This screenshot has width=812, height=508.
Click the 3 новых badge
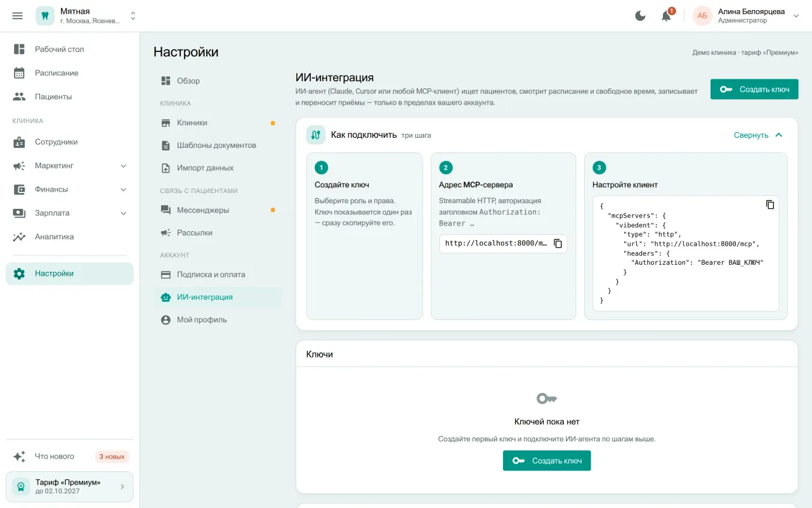(x=112, y=457)
